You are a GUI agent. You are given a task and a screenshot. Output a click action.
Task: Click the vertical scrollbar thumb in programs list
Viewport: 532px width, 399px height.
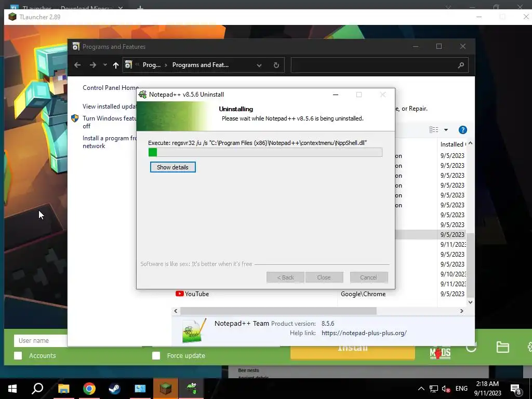pyautogui.click(x=470, y=264)
